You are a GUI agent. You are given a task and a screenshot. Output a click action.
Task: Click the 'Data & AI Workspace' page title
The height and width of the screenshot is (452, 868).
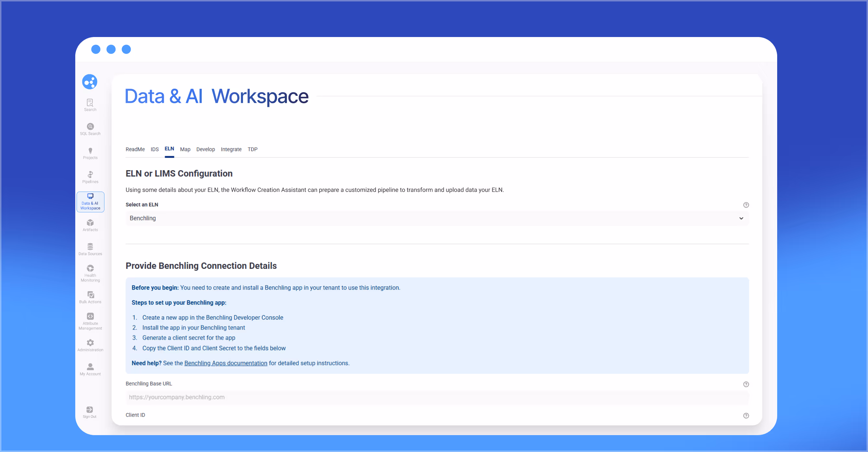pos(216,96)
